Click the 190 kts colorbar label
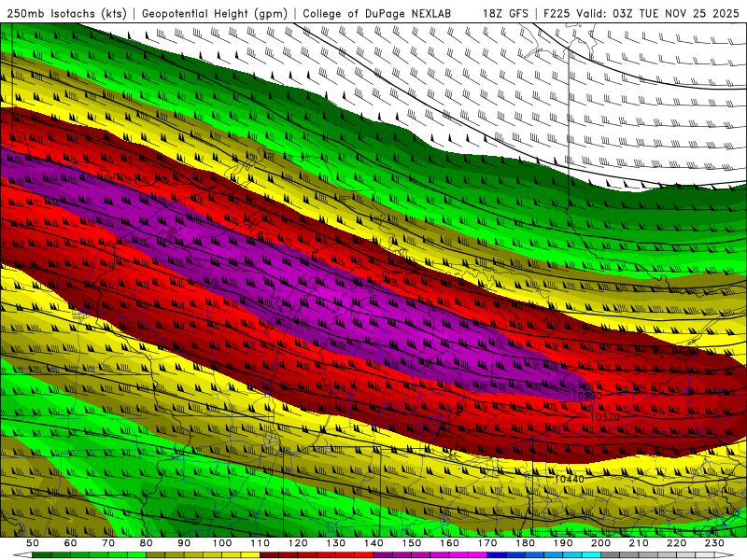 pos(563,543)
